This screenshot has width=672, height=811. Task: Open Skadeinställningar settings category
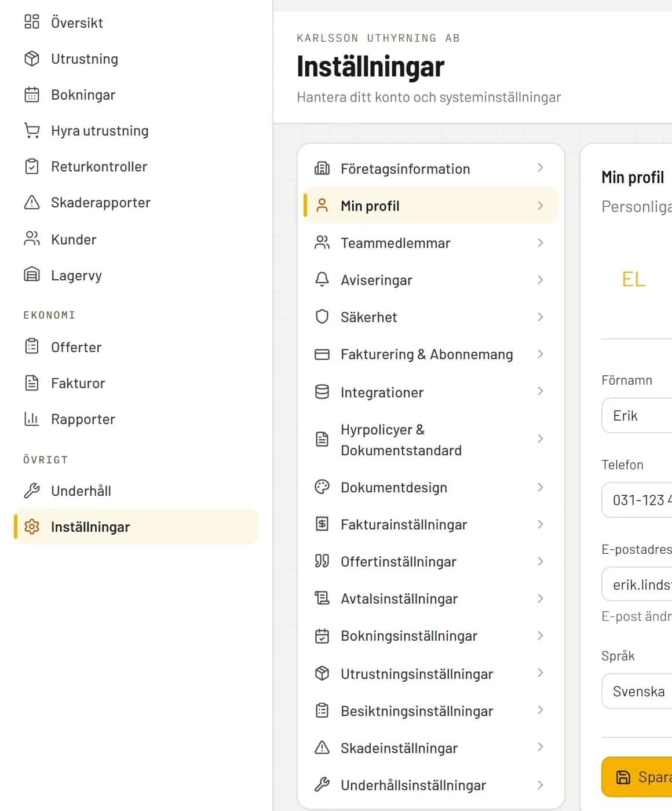(431, 748)
